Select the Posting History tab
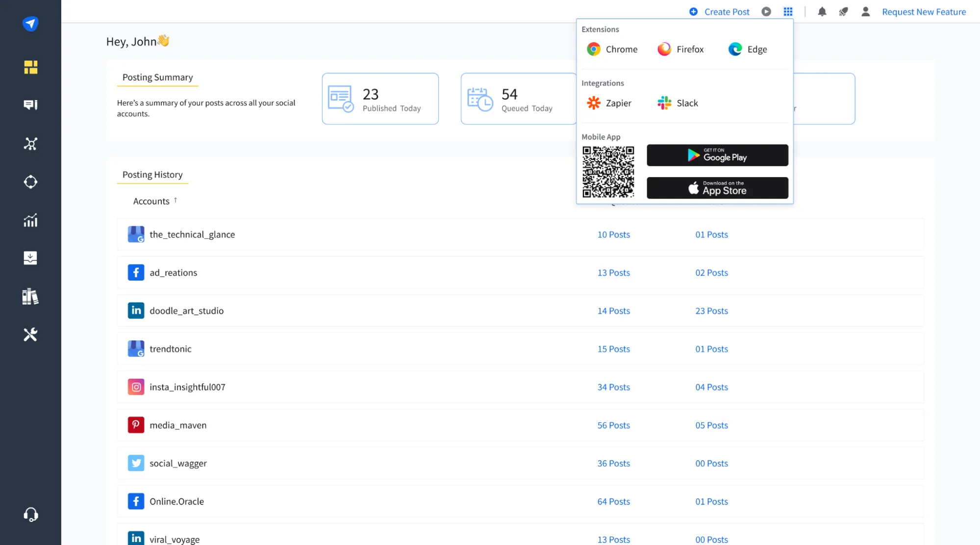This screenshot has width=980, height=545. click(152, 175)
